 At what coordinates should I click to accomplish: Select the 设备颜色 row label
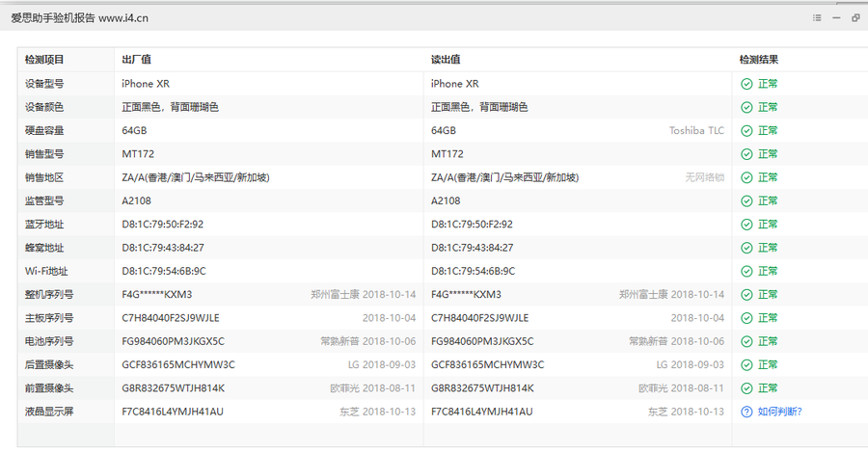coord(44,107)
